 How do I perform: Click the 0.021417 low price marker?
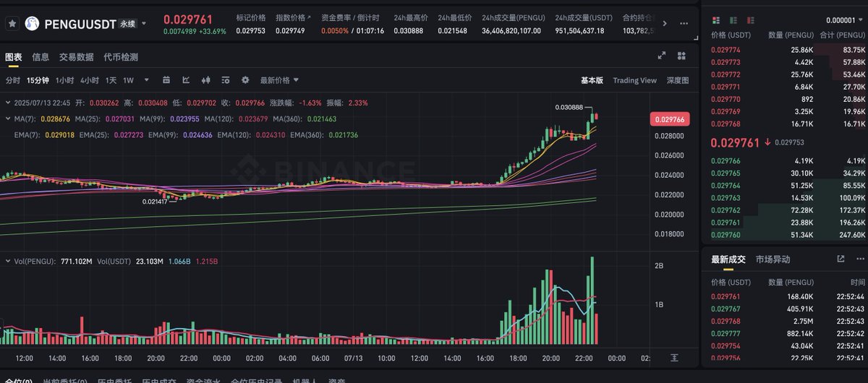tap(156, 202)
